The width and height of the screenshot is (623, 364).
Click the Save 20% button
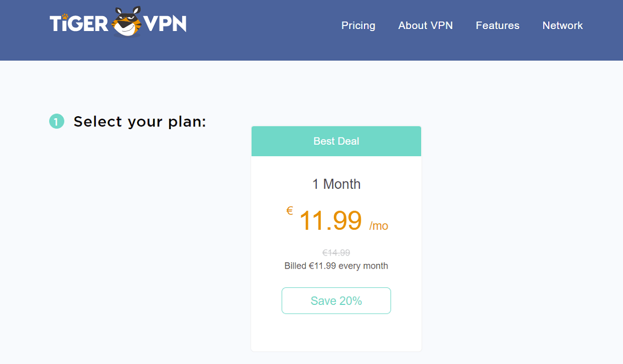pos(336,300)
